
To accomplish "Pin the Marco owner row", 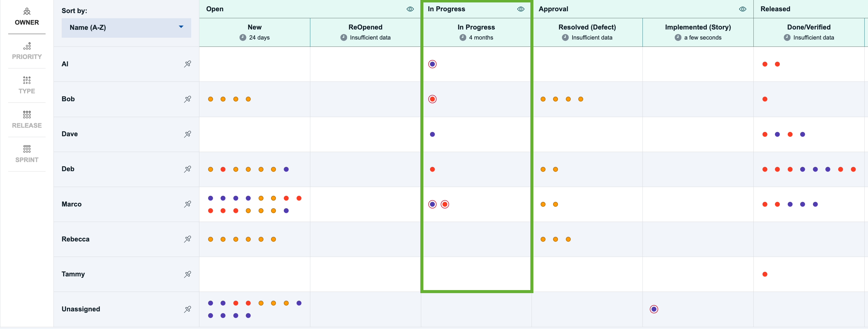I will pyautogui.click(x=188, y=204).
